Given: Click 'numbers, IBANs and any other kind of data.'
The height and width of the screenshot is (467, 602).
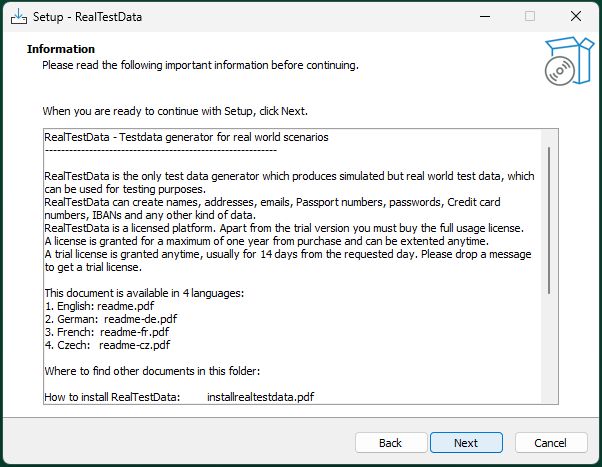Looking at the screenshot, I should tap(150, 215).
